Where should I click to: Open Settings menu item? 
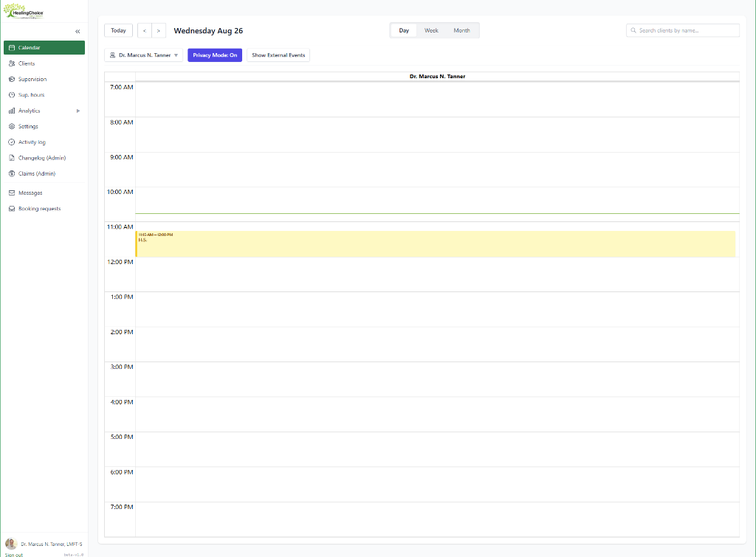[44, 126]
